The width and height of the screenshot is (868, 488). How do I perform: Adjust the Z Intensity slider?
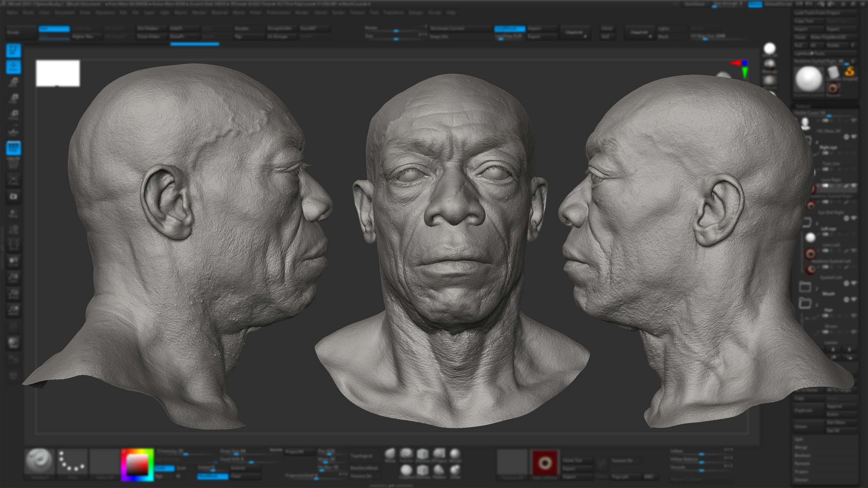[186, 454]
